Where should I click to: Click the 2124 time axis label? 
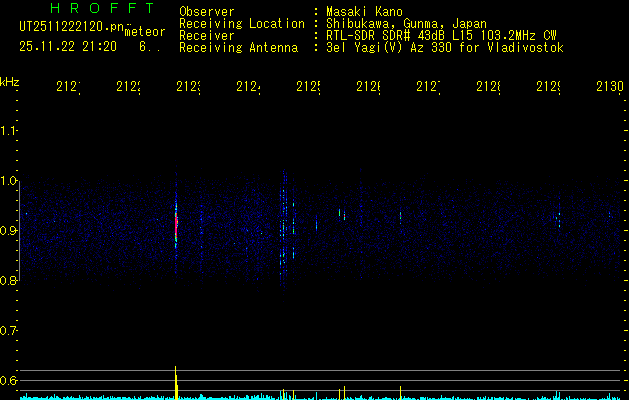click(248, 87)
